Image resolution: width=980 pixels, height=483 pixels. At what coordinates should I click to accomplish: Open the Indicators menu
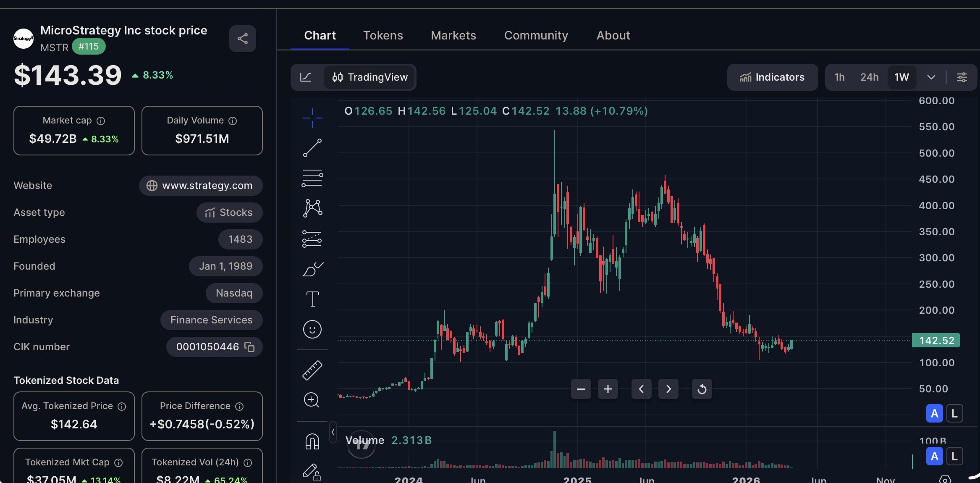pyautogui.click(x=772, y=77)
